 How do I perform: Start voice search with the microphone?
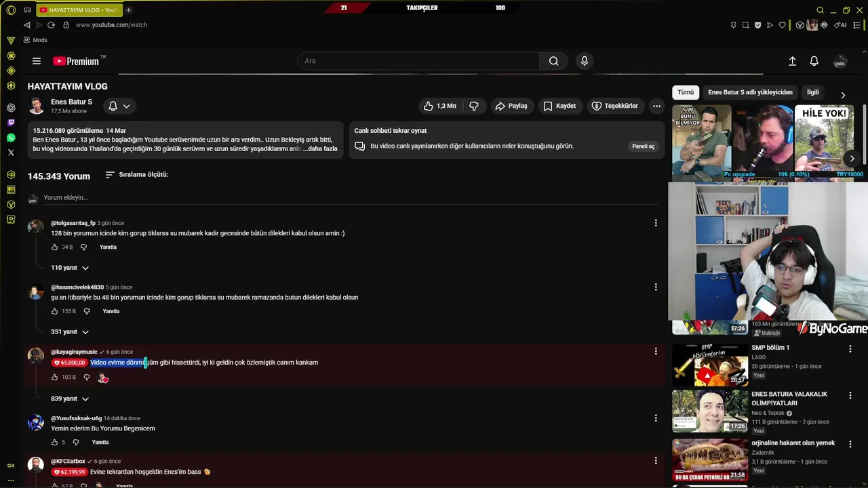tap(585, 61)
